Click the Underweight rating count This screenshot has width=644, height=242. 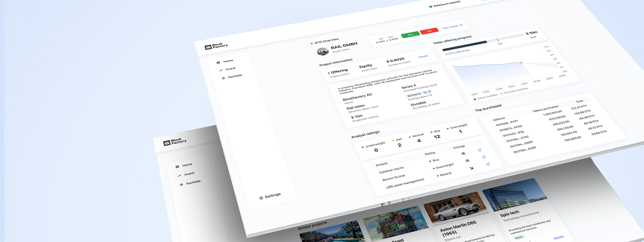point(376,150)
